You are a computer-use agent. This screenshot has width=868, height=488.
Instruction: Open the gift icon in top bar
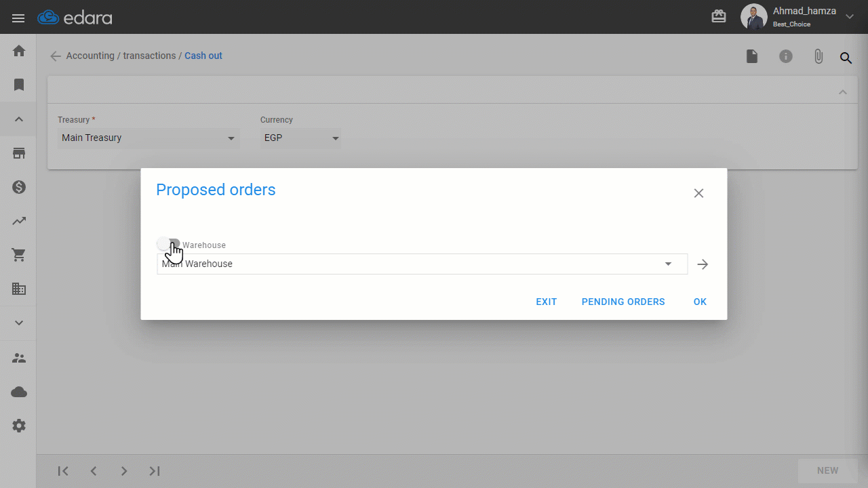pos(719,16)
